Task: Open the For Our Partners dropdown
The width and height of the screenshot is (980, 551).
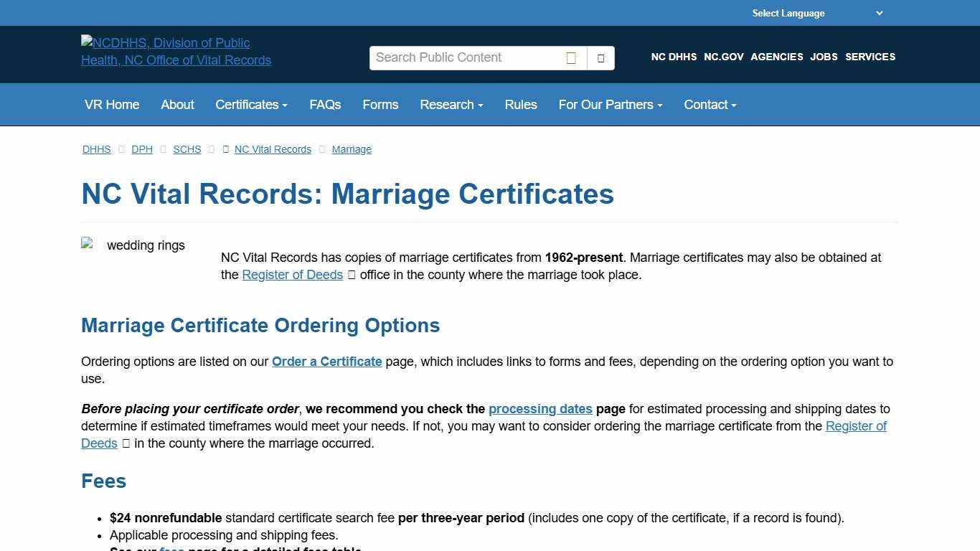Action: [x=609, y=105]
